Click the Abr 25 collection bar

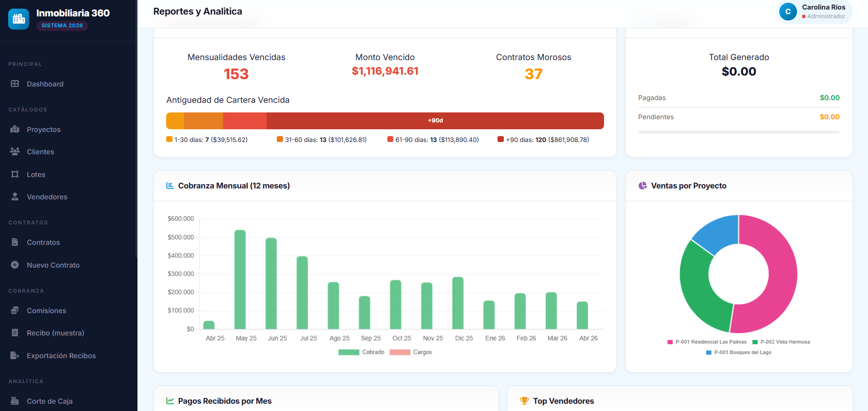(x=209, y=325)
